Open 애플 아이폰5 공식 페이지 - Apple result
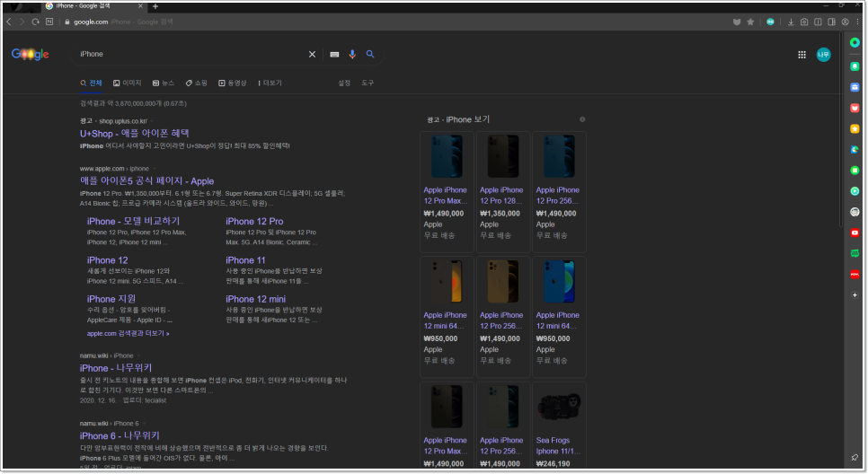Image resolution: width=868 pixels, height=474 pixels. tap(146, 180)
